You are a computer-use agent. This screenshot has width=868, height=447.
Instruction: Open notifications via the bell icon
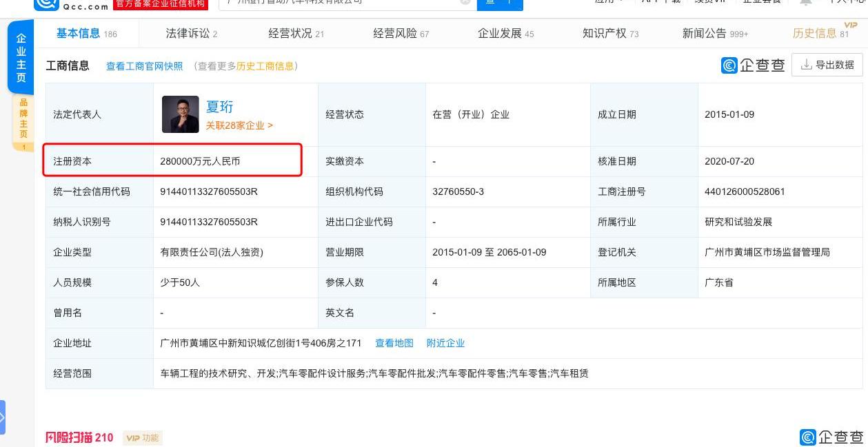tap(805, 3)
